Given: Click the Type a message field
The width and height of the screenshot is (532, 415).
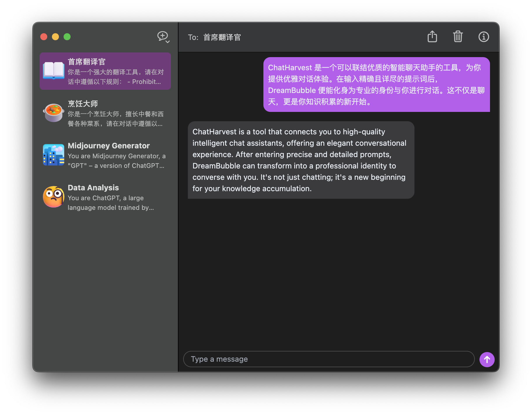Looking at the screenshot, I should [329, 359].
